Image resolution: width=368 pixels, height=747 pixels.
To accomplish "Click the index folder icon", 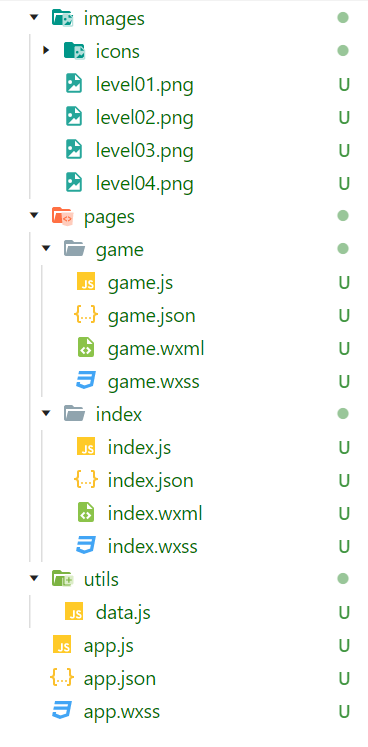I will tap(74, 414).
